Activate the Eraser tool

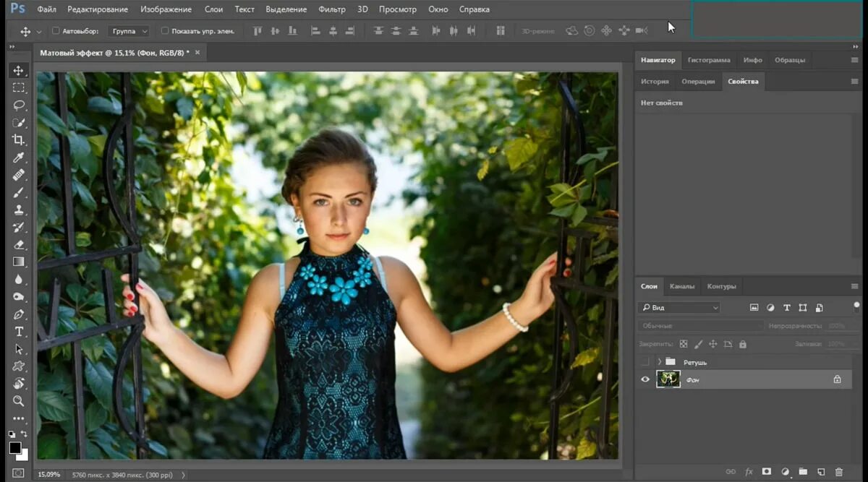click(x=19, y=244)
